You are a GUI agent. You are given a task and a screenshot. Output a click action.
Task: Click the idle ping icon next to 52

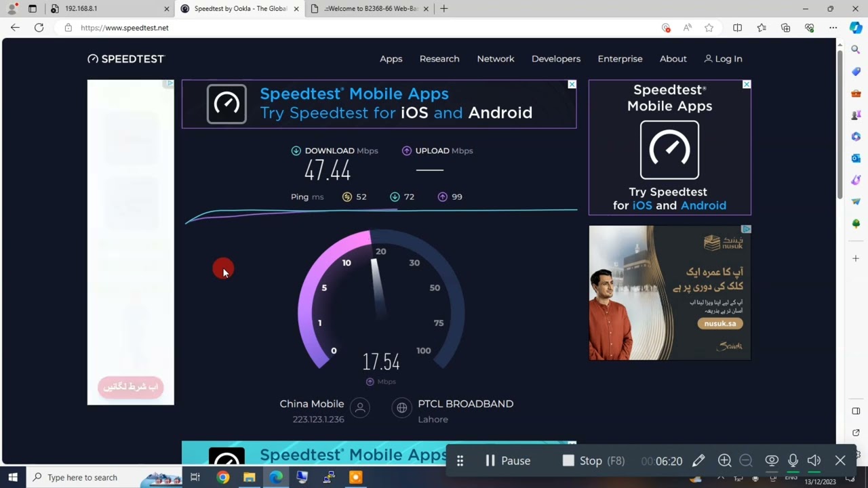(347, 197)
